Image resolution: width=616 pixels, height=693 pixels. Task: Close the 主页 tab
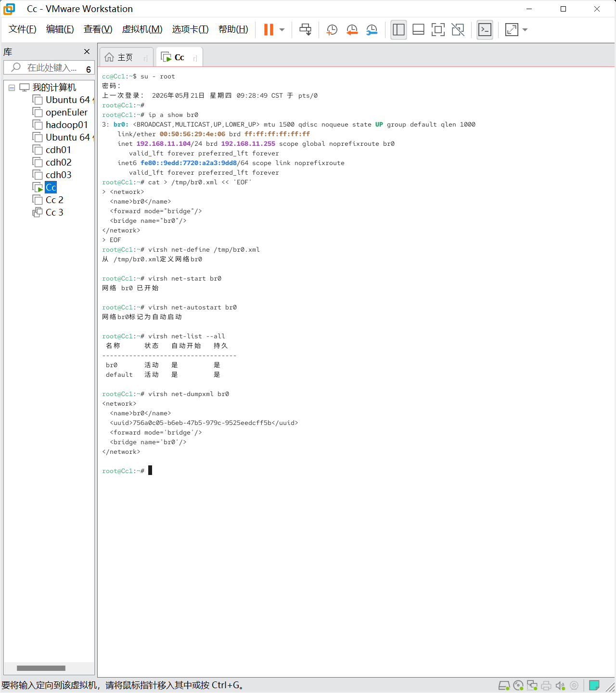[x=145, y=58]
